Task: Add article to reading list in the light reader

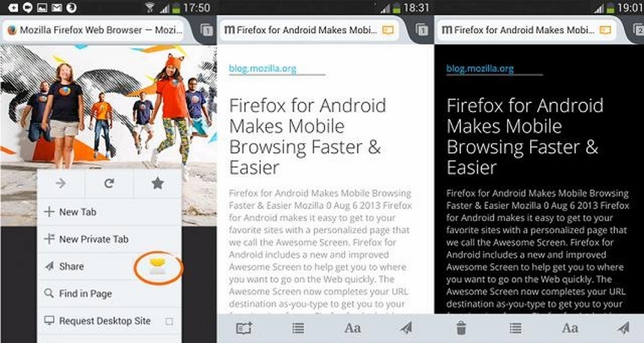Action: coord(244,328)
